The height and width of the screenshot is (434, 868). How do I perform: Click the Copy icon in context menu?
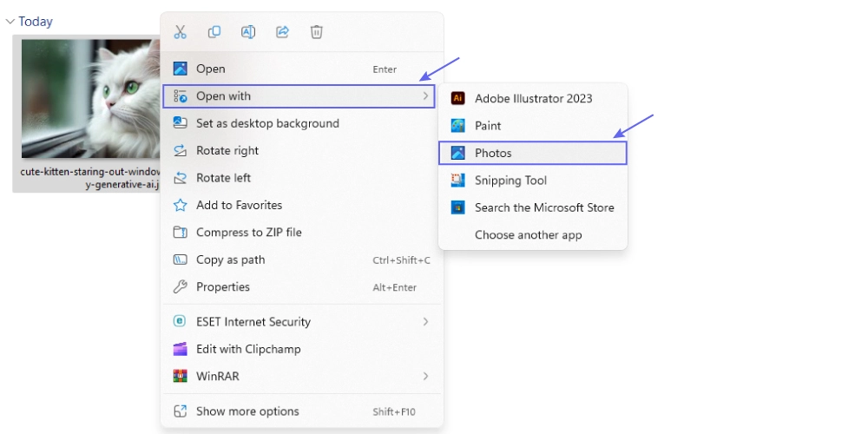[214, 32]
